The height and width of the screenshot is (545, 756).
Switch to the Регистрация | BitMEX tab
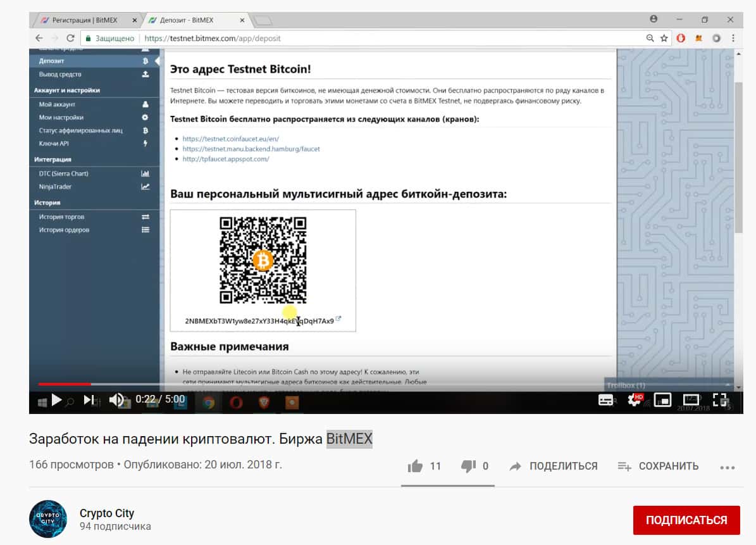pos(85,20)
